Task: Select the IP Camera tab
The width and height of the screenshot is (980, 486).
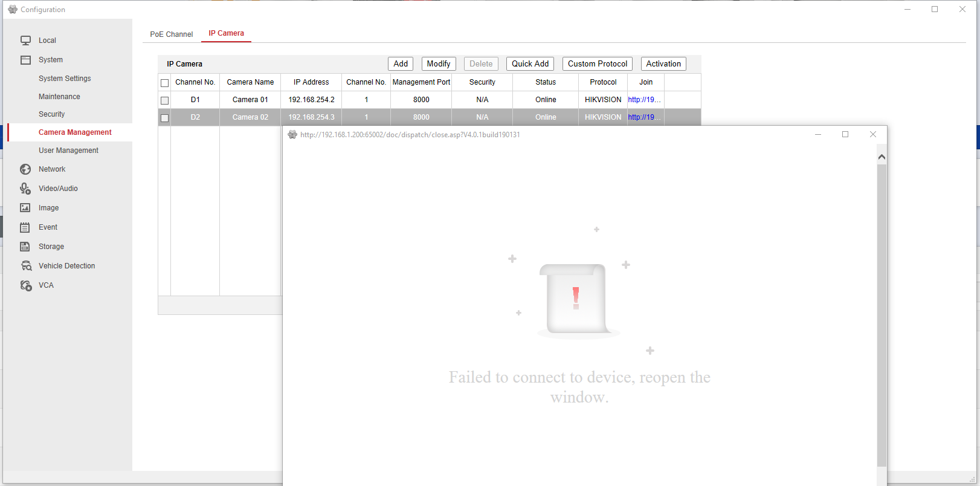Action: click(227, 33)
